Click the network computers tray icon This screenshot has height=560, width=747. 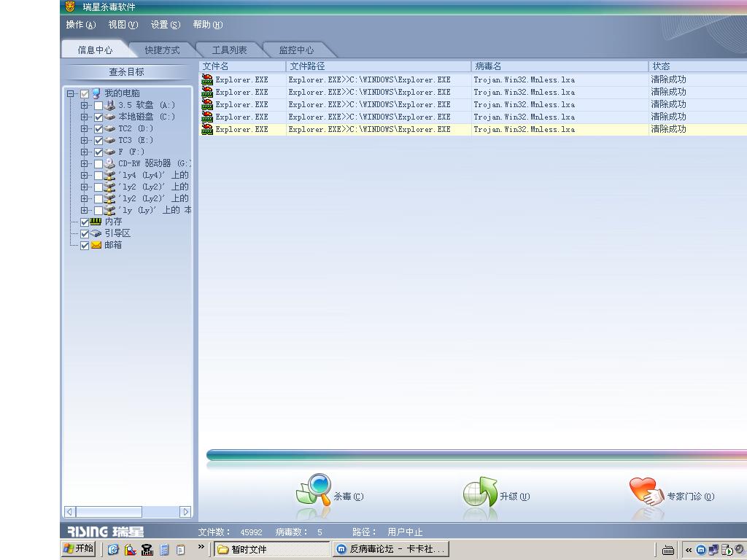713,550
